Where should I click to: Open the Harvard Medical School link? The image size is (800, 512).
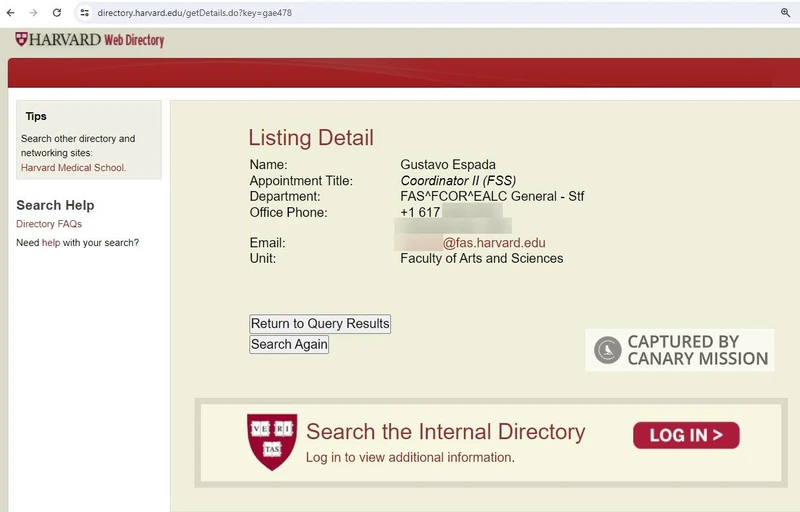coord(73,168)
